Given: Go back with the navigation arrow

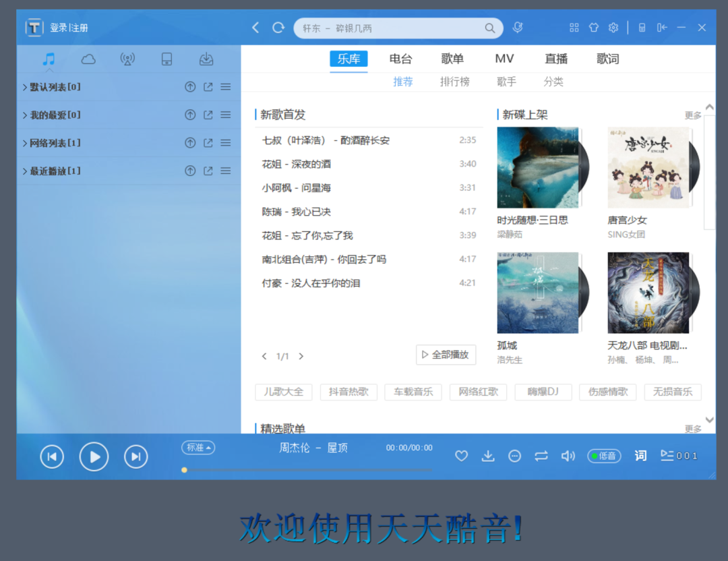Looking at the screenshot, I should pyautogui.click(x=255, y=28).
